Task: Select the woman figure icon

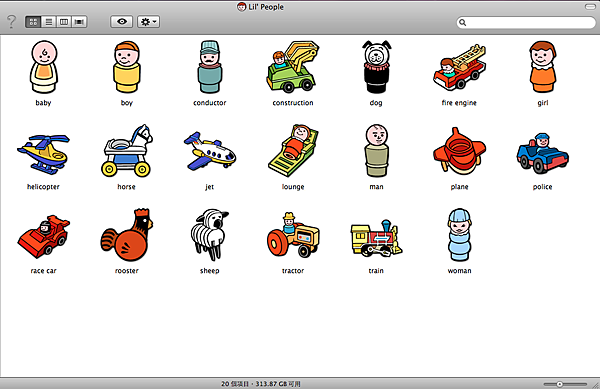Action: coord(459,235)
